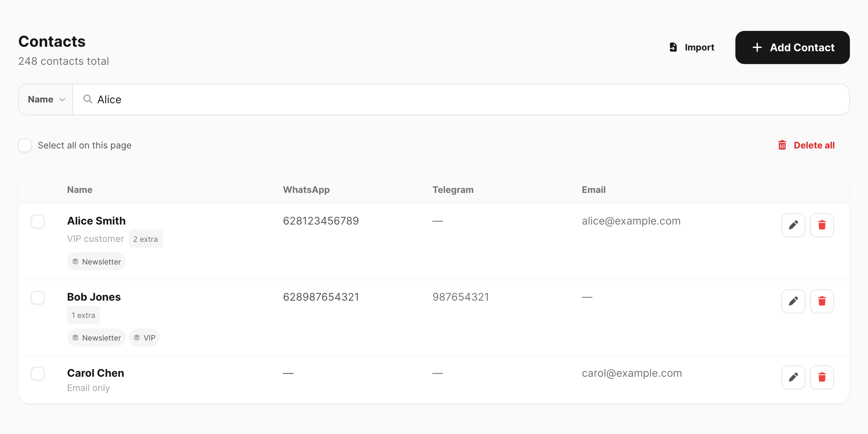Viewport: 868px width, 434px height.
Task: Click the Email only note text
Action: point(89,388)
